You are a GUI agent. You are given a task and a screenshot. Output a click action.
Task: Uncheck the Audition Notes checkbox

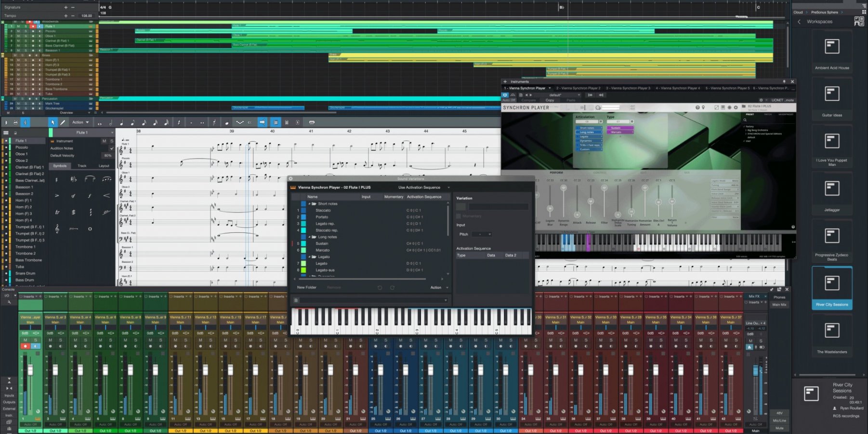point(111,149)
